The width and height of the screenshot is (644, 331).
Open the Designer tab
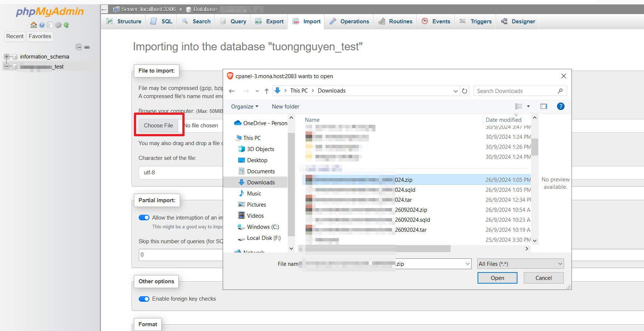point(518,21)
